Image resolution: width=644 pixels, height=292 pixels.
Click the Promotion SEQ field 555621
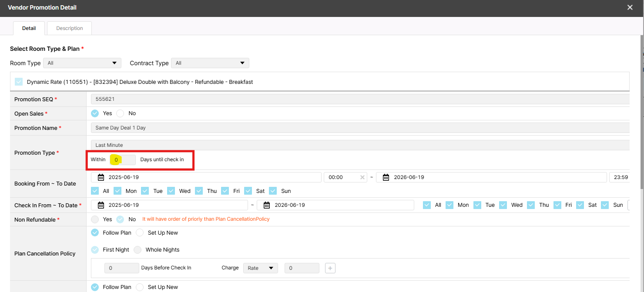360,99
